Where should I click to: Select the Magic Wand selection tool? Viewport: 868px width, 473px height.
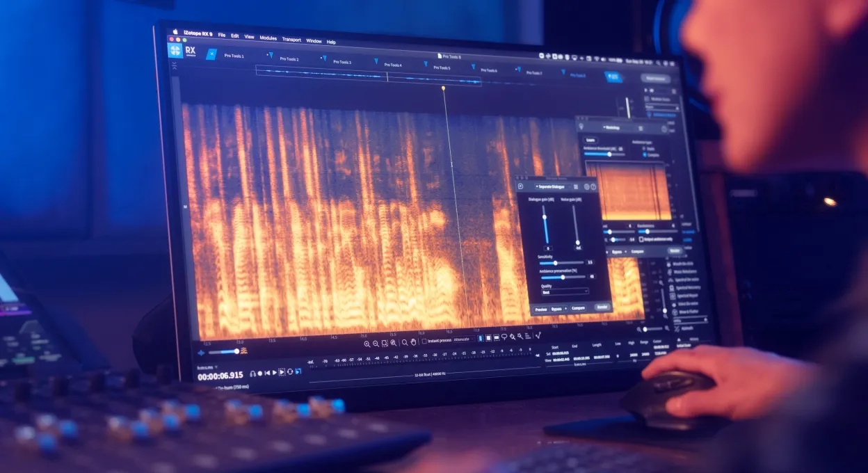click(520, 336)
